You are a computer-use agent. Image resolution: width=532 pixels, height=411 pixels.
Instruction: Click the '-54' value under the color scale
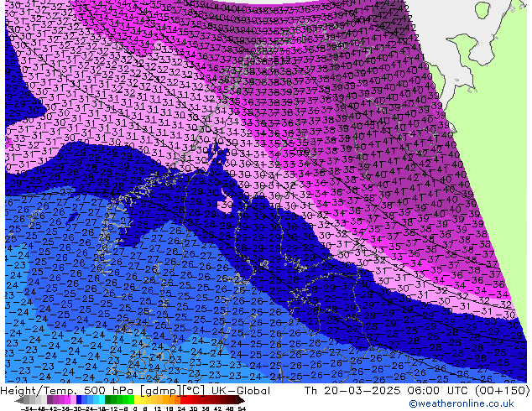tap(27, 409)
